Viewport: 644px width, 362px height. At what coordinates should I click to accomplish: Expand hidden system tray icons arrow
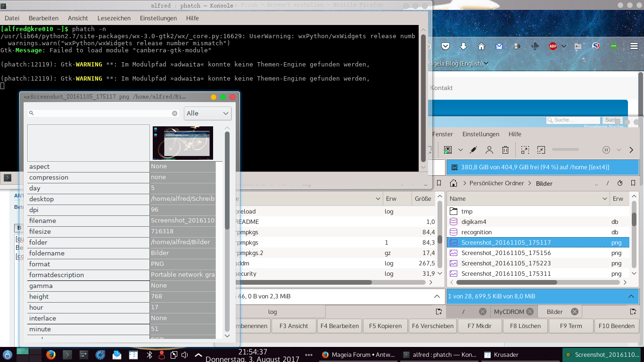[198, 355]
